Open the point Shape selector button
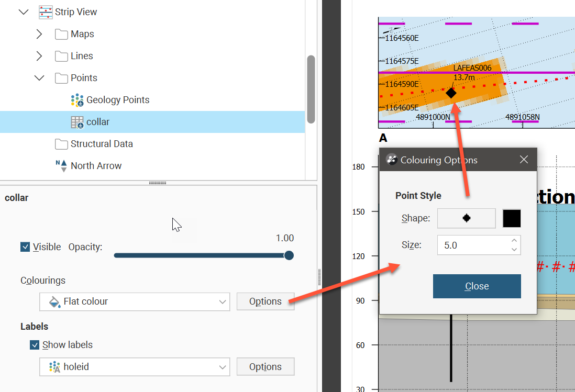 point(466,218)
